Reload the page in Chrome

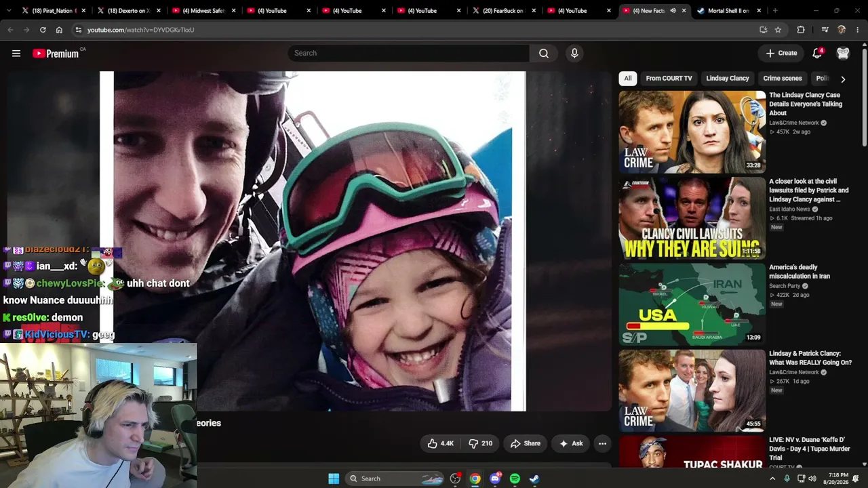43,30
